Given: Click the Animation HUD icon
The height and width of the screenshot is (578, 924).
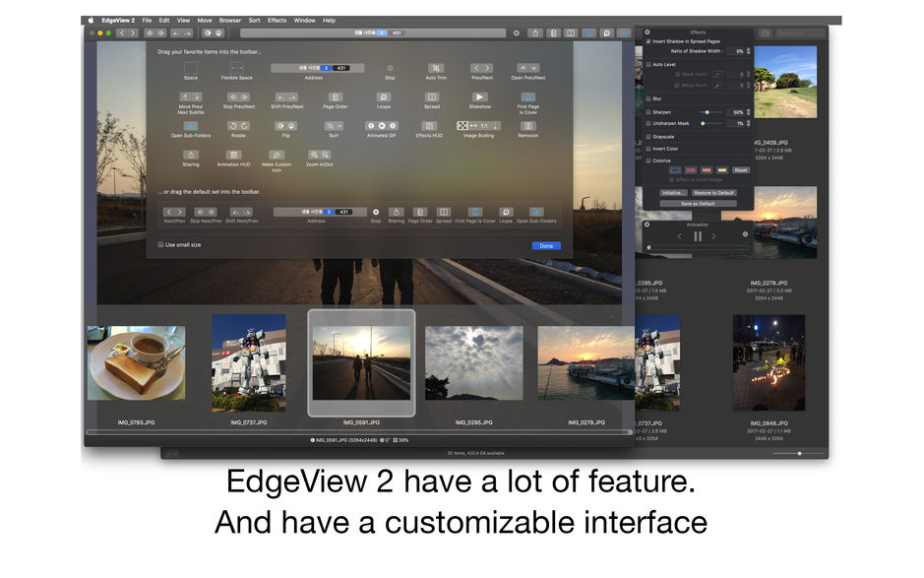Looking at the screenshot, I should (x=232, y=153).
